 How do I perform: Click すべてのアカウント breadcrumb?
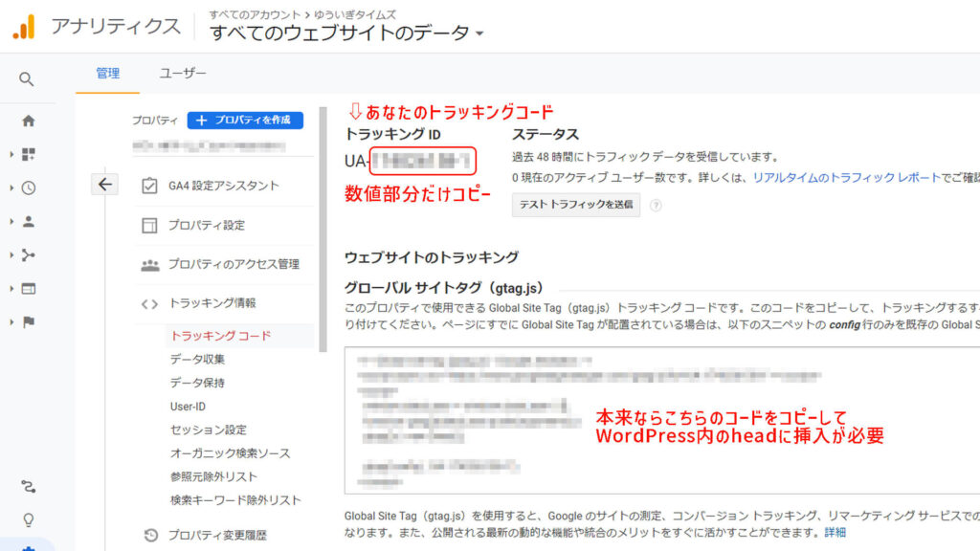pyautogui.click(x=255, y=14)
